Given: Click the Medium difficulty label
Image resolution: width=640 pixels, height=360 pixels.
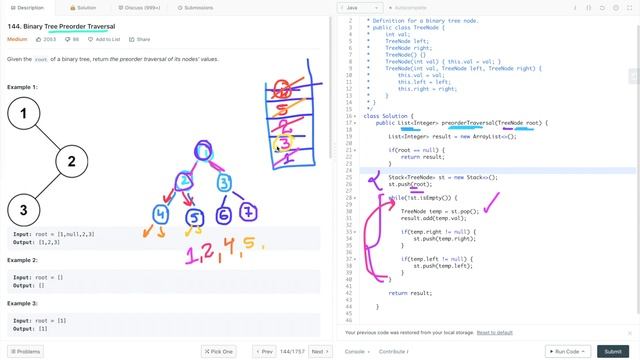Looking at the screenshot, I should pos(17,40).
